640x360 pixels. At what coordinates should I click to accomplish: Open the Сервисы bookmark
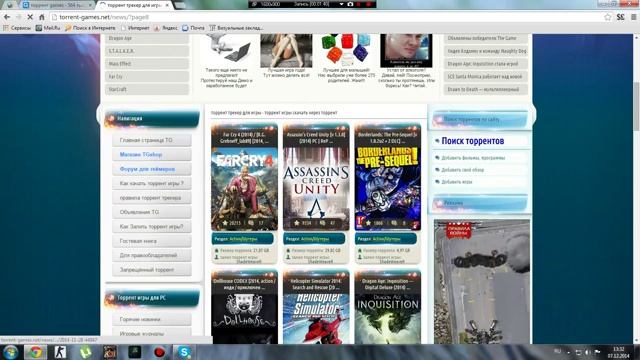tap(17, 28)
